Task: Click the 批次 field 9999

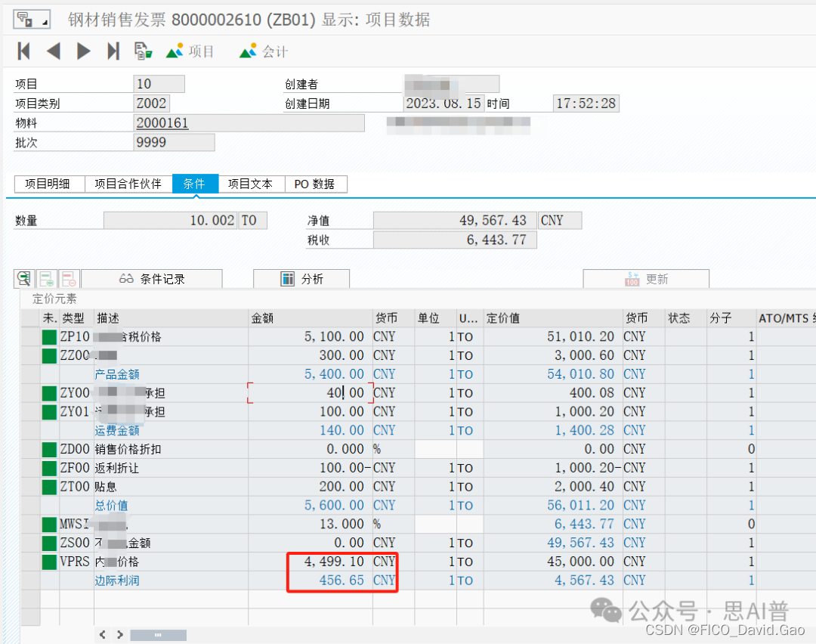Action: click(x=174, y=142)
